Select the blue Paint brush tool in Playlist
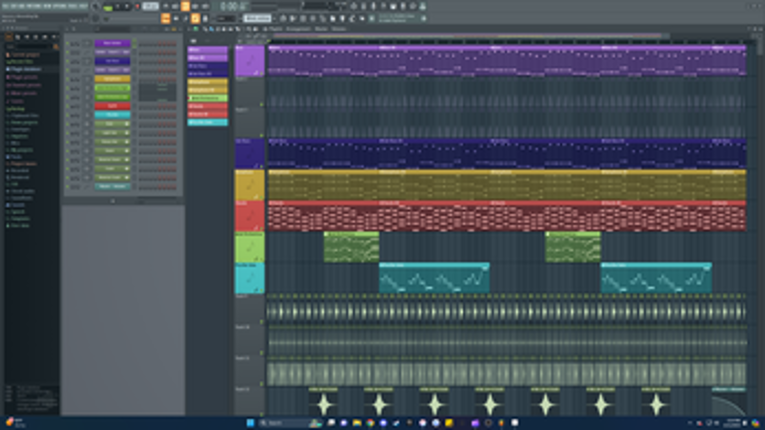The width and height of the screenshot is (765, 430). [x=211, y=29]
